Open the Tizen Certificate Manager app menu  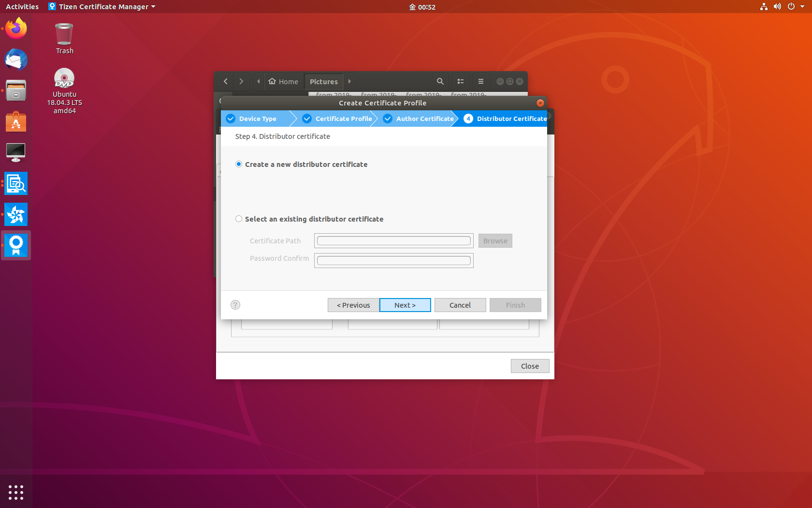[102, 7]
